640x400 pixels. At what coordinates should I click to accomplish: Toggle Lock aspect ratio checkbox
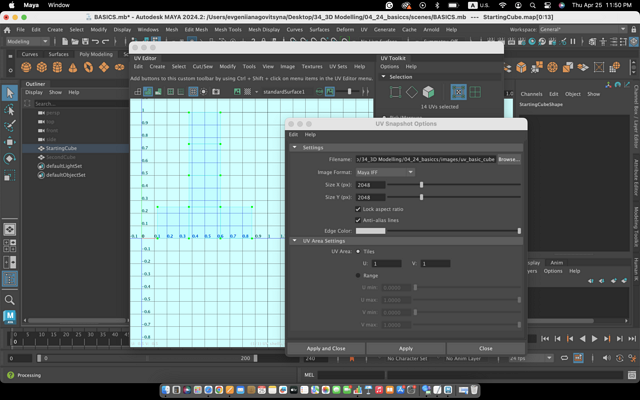coord(358,209)
